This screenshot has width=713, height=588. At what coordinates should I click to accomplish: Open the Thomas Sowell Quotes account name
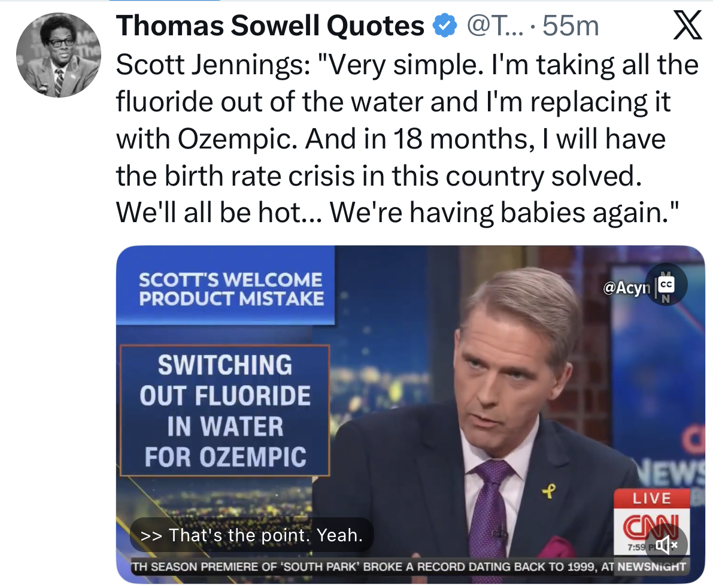[x=269, y=26]
